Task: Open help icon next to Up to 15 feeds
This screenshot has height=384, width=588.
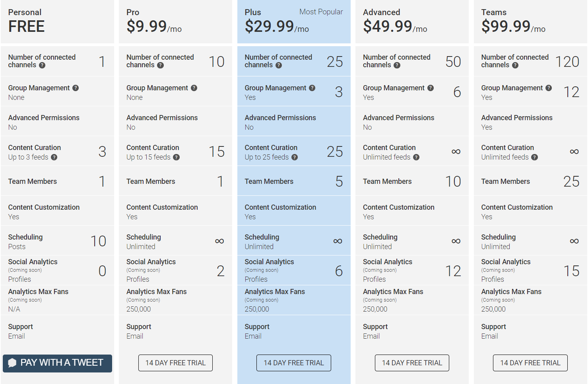Action: [177, 157]
